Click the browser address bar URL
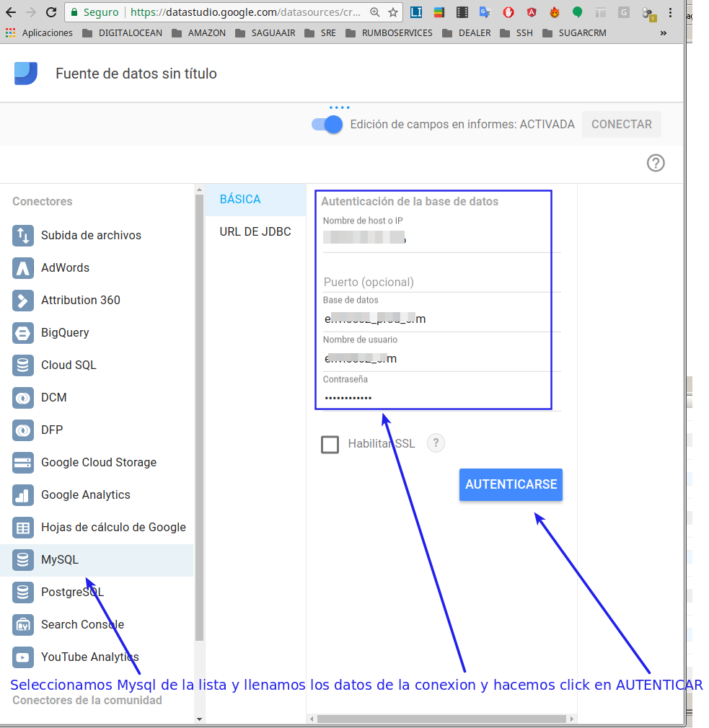Viewport: 709px width, 728px height. point(245,12)
